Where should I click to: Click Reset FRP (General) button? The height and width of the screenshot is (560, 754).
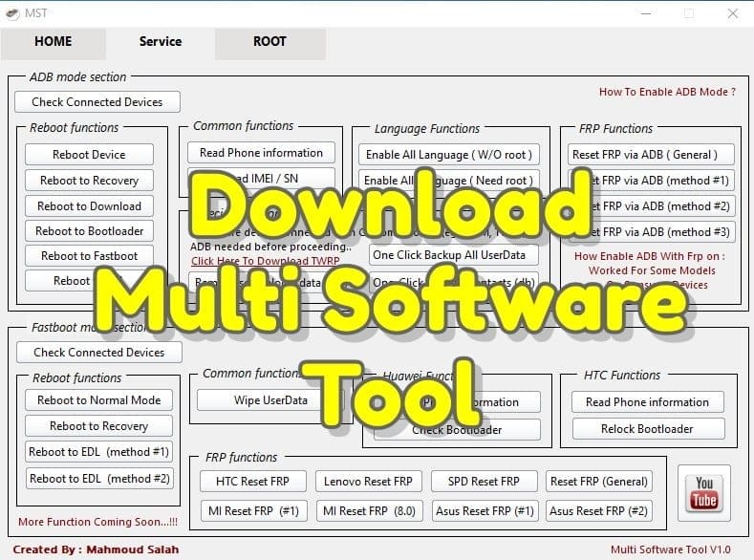point(599,482)
